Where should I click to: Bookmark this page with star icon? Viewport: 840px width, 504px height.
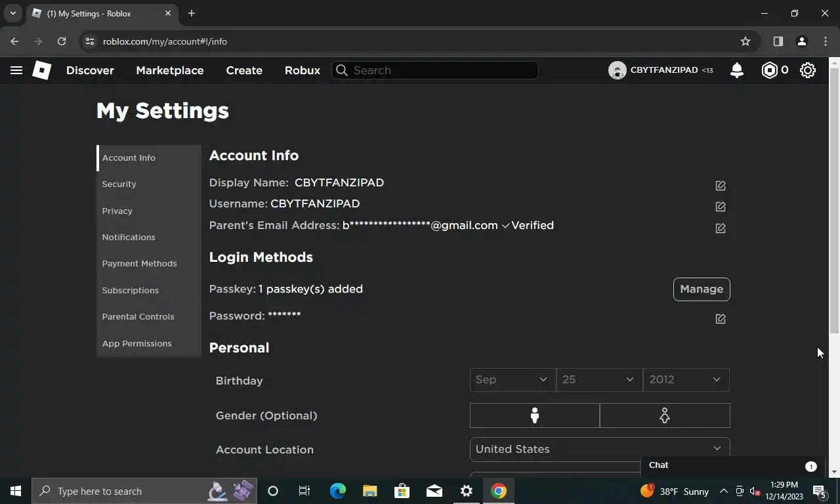pyautogui.click(x=745, y=41)
